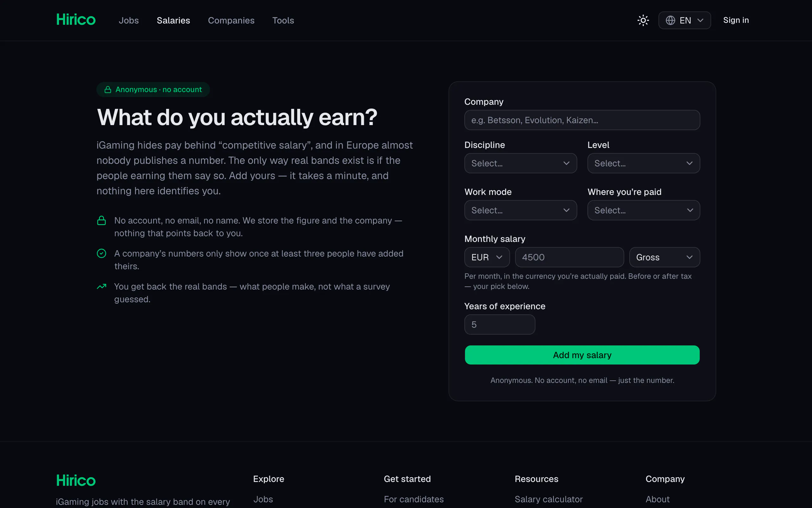Click the lock icon beside 'No account, no email'
Screen dimensions: 812x508
pyautogui.click(x=101, y=220)
